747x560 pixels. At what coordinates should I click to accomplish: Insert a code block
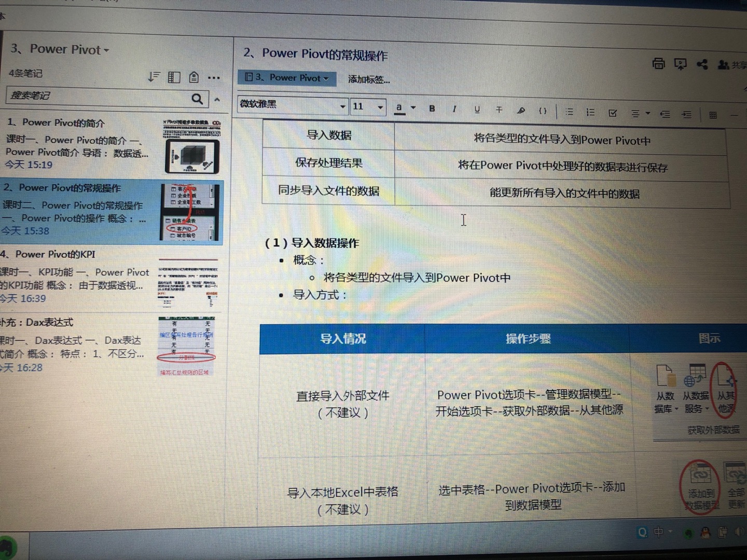tap(543, 111)
